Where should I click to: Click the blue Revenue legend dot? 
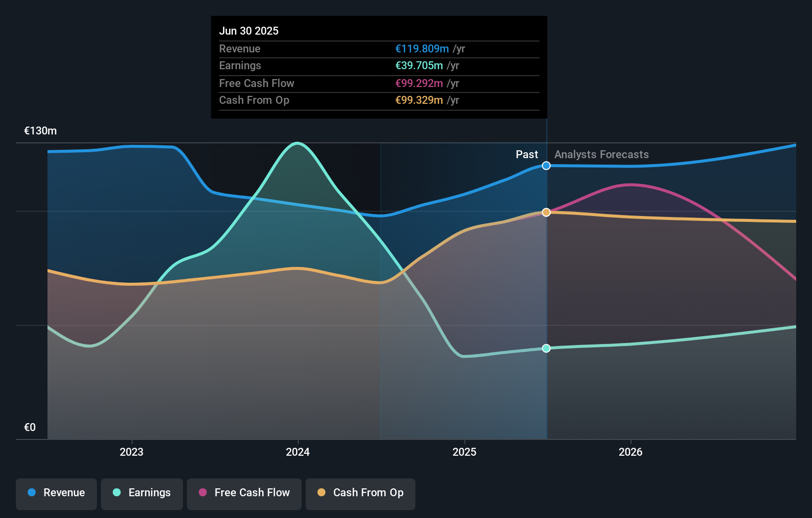(x=31, y=493)
